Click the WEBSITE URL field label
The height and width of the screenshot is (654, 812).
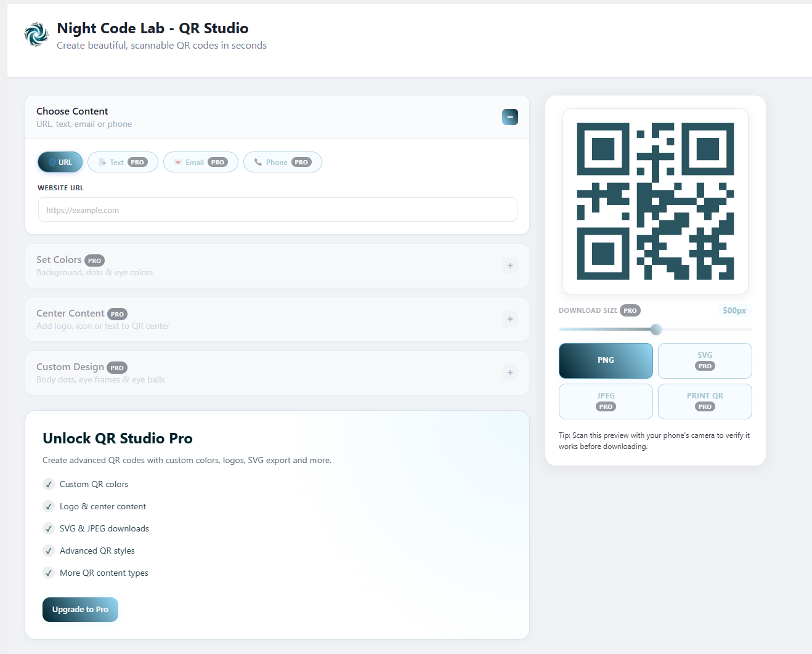click(x=60, y=188)
